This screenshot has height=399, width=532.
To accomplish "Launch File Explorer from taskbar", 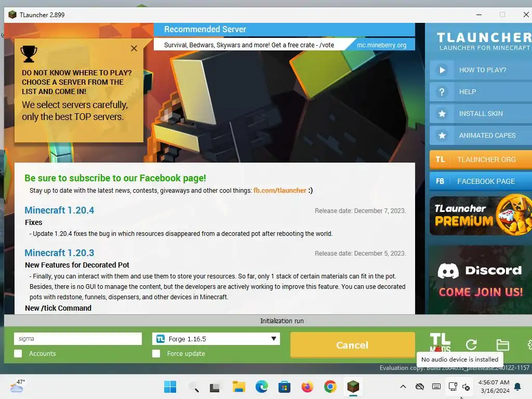I will pyautogui.click(x=239, y=387).
